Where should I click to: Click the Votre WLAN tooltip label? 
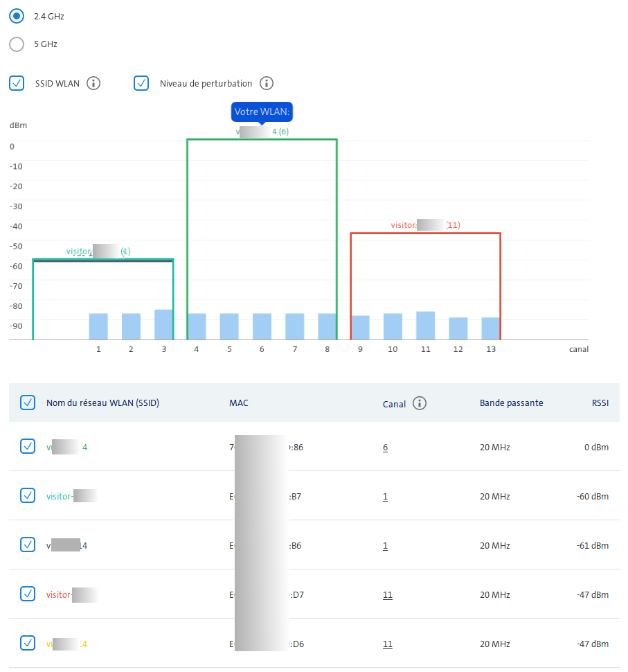[x=261, y=112]
